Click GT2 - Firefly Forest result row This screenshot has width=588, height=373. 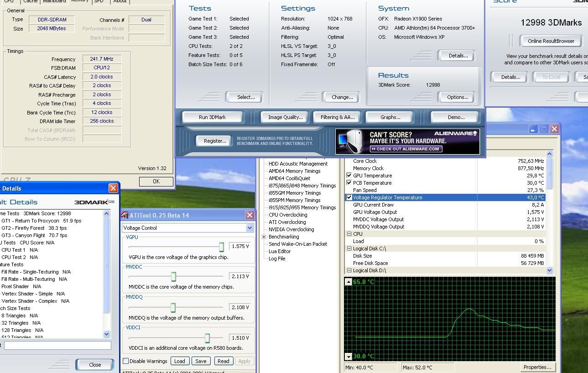pyautogui.click(x=34, y=228)
